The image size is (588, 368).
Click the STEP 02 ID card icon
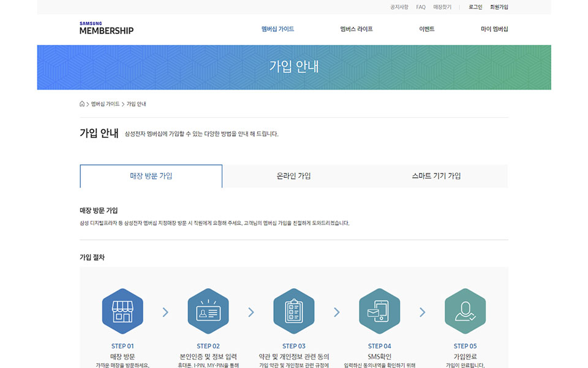[x=208, y=312]
